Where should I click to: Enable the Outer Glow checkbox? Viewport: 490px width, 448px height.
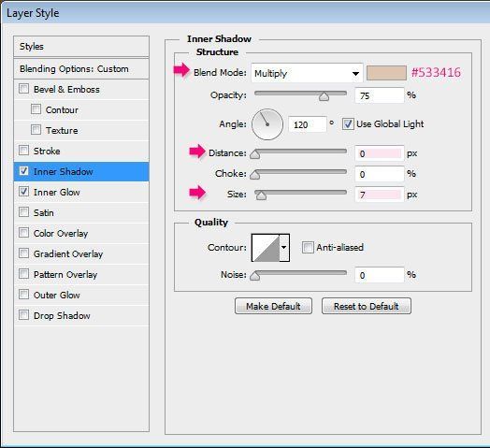coord(23,295)
